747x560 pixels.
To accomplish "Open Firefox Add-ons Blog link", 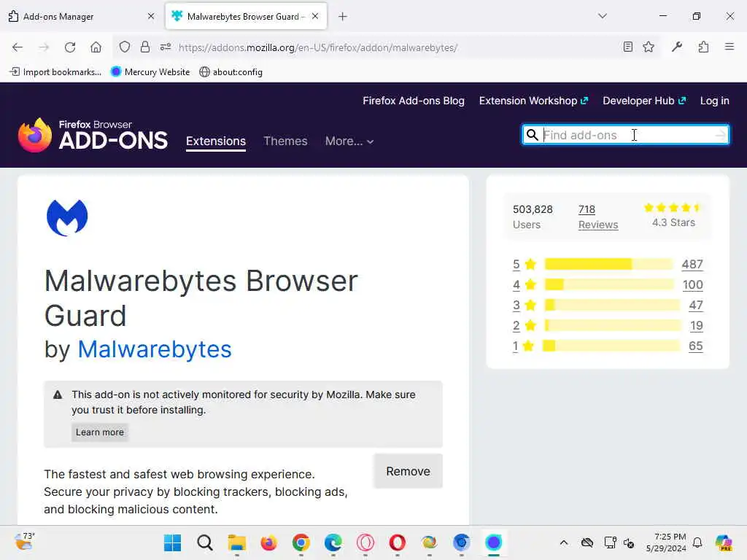I will coord(414,101).
